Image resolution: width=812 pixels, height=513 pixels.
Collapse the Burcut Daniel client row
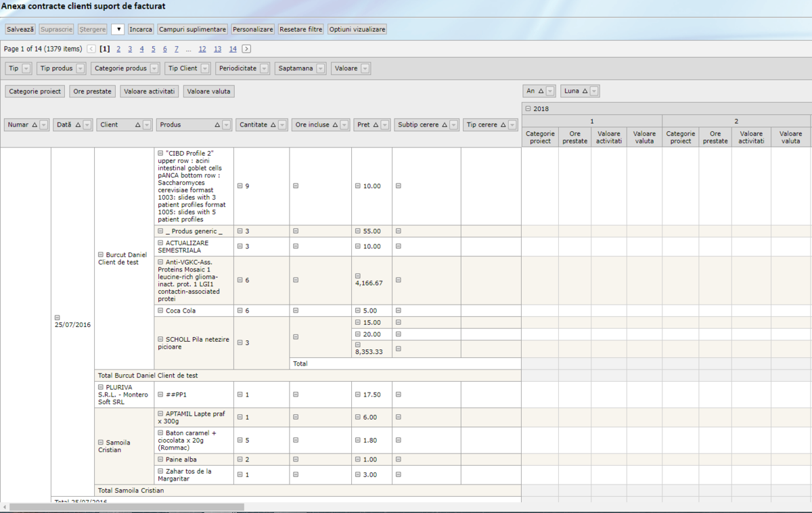click(x=101, y=255)
